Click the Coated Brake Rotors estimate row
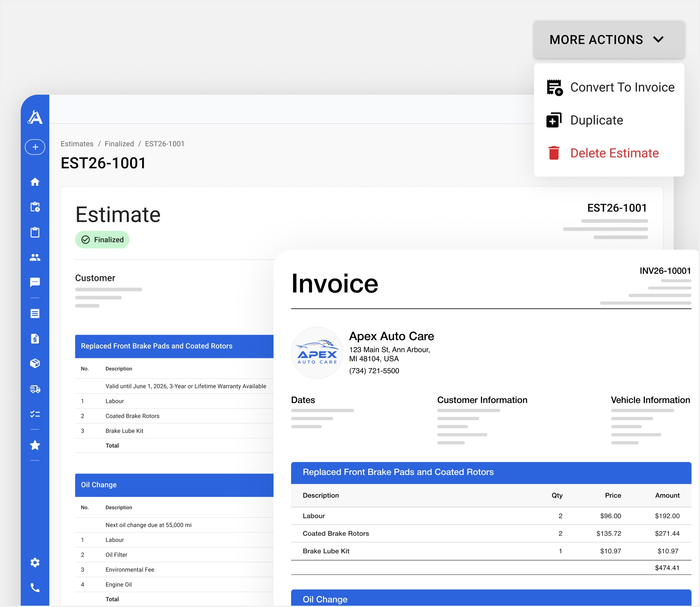 pos(174,416)
